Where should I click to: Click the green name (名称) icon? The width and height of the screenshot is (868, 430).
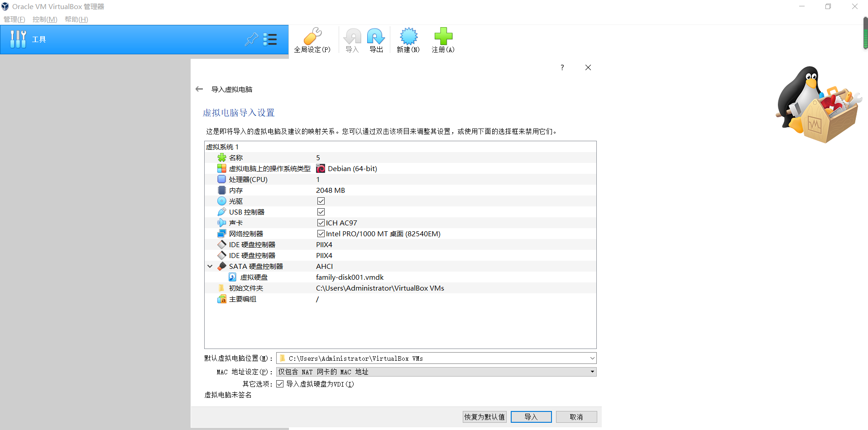pos(222,158)
